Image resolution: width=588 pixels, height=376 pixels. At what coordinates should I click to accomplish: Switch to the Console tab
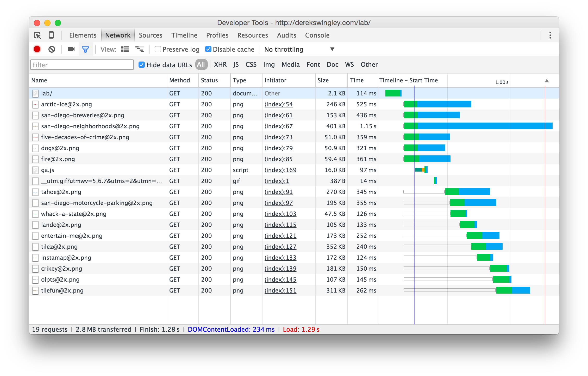(x=317, y=35)
